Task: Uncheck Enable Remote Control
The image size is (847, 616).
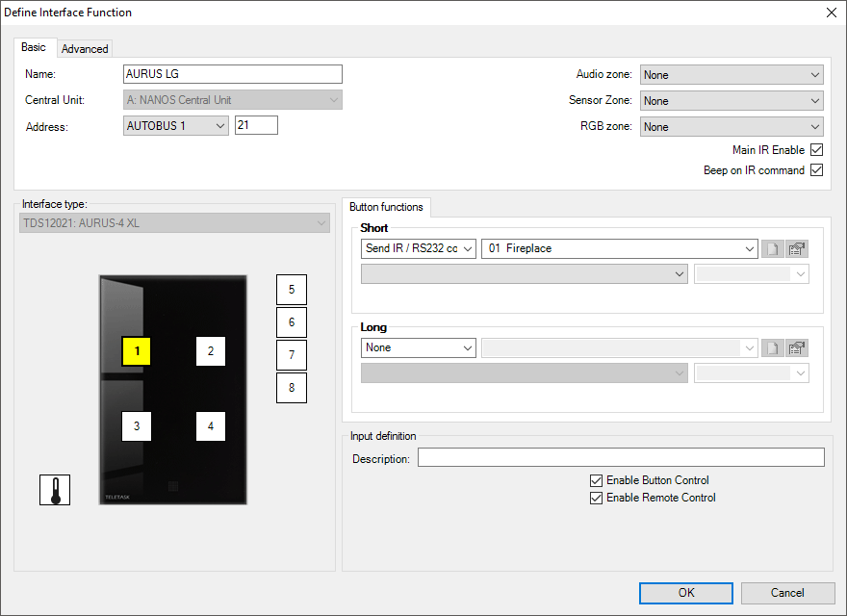Action: click(596, 498)
